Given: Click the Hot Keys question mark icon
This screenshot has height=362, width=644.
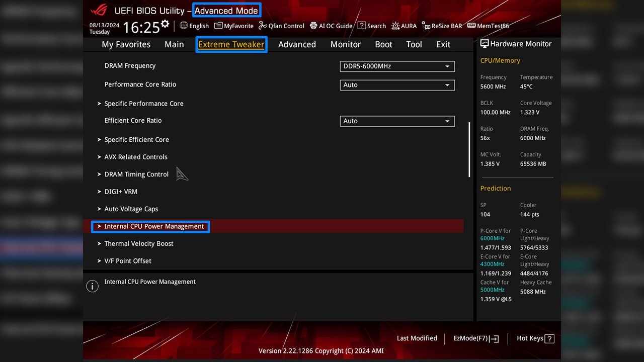Looking at the screenshot, I should (549, 339).
